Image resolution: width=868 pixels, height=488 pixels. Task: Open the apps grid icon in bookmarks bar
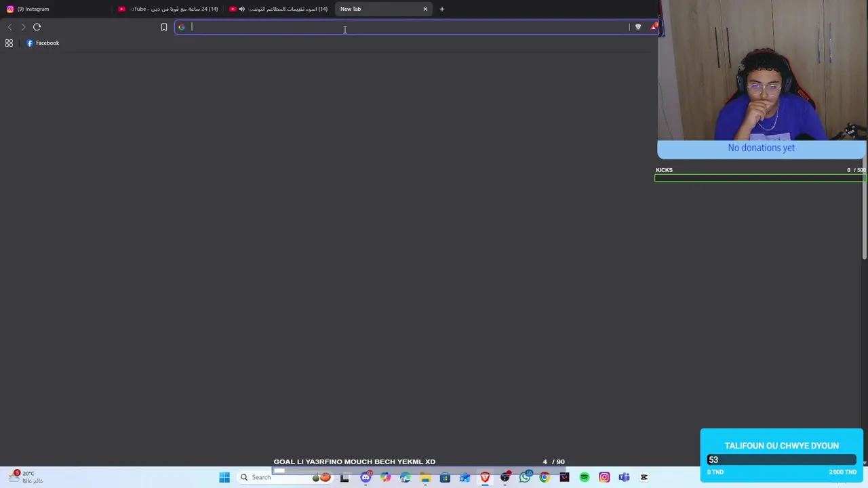point(9,43)
